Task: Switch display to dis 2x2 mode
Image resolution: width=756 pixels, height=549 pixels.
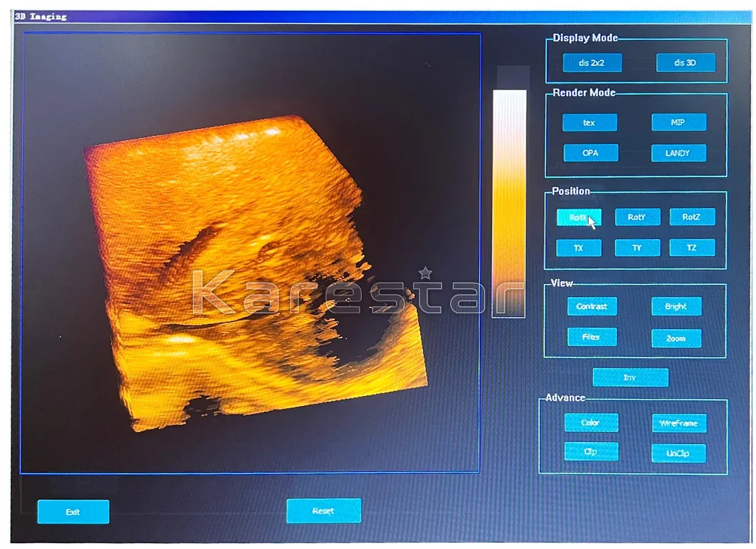Action: [x=592, y=63]
